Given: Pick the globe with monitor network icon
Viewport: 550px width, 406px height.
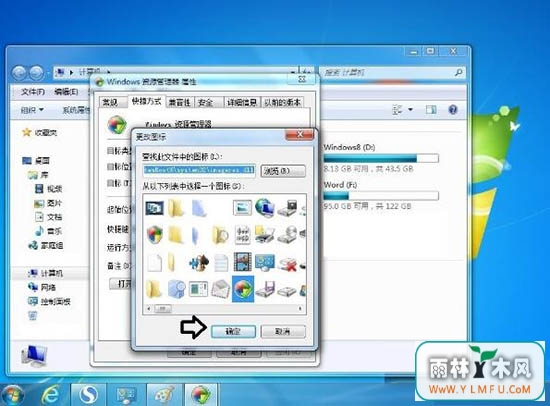Looking at the screenshot, I should pos(264,208).
